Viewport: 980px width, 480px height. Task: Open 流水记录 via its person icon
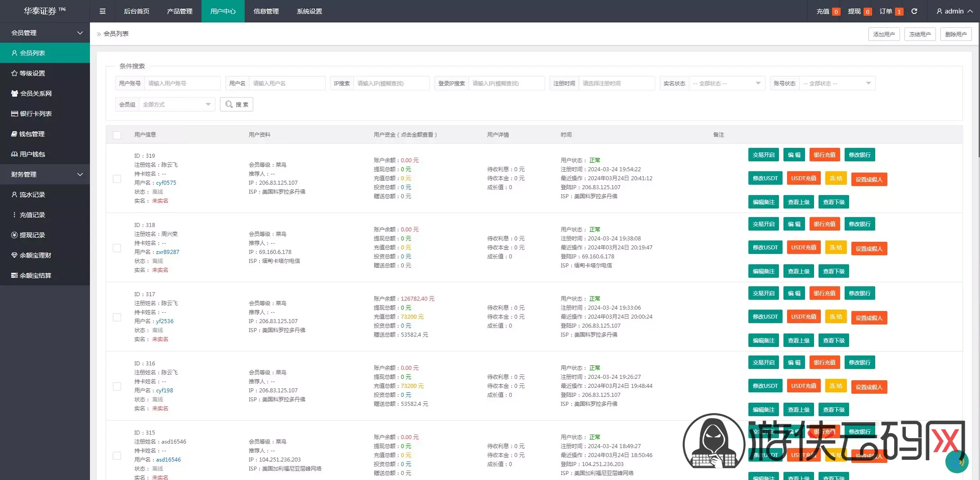tap(14, 195)
